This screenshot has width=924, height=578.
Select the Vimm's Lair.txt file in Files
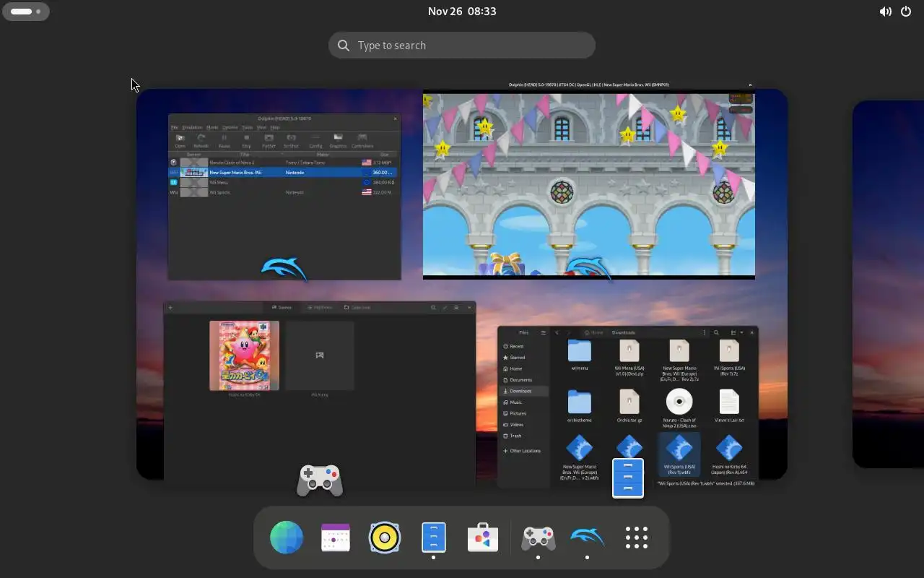click(729, 405)
